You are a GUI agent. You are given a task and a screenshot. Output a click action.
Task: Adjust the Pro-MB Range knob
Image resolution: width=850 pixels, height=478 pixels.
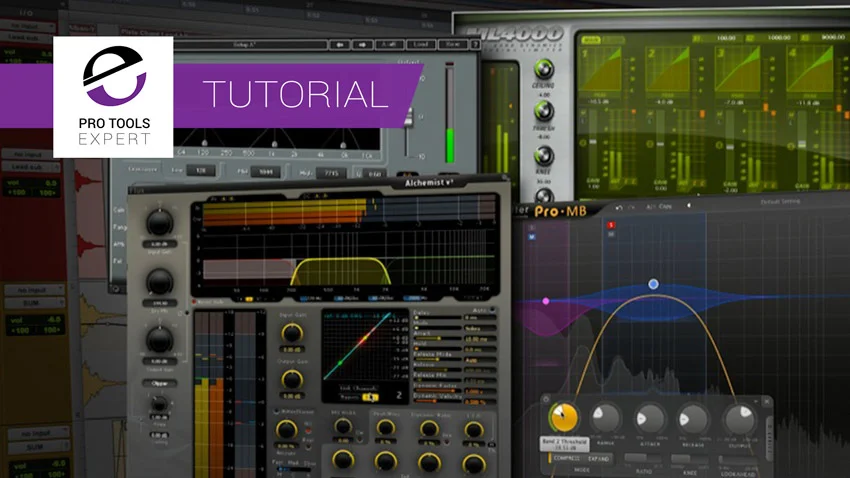click(605, 417)
